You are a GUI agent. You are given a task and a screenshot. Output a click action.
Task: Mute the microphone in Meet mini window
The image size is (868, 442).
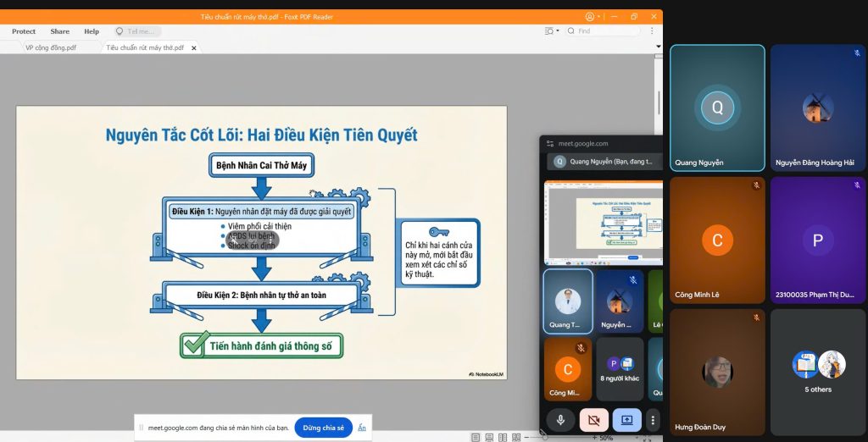point(560,419)
